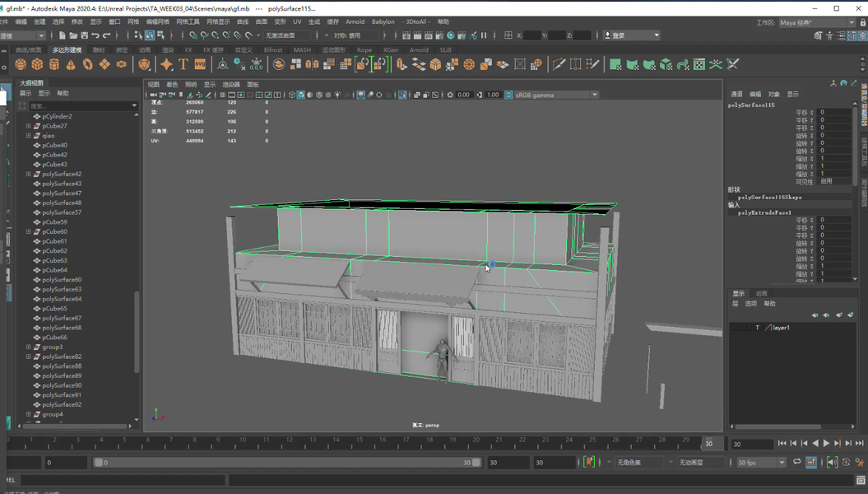This screenshot has height=494, width=868.
Task: Select polySurface42 in the outliner
Action: coord(62,175)
